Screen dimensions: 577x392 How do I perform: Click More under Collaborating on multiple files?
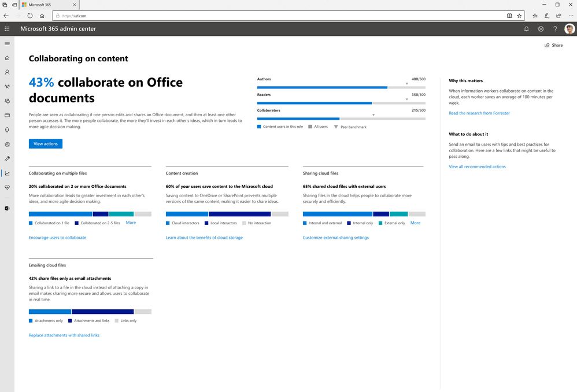click(x=131, y=223)
